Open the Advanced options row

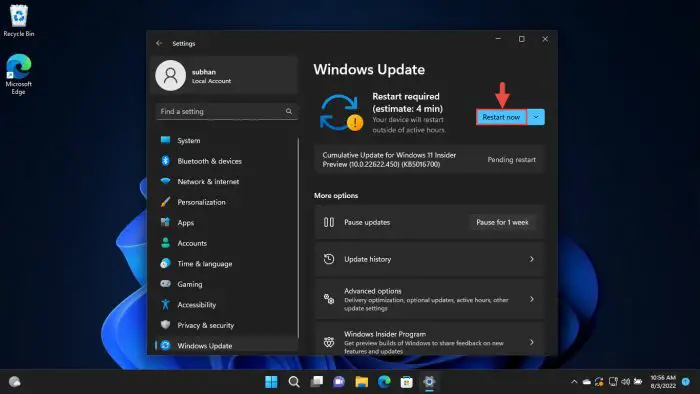pyautogui.click(x=429, y=299)
